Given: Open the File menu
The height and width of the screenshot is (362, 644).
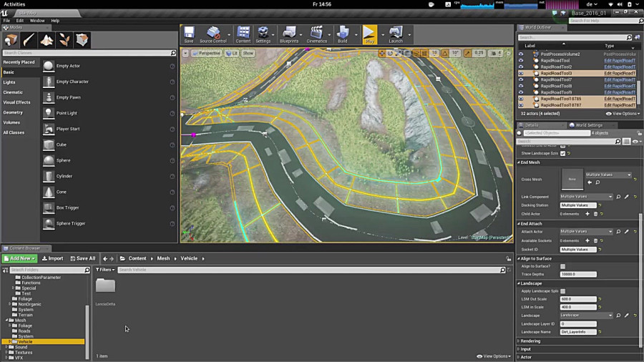Looking at the screenshot, I should [x=6, y=21].
